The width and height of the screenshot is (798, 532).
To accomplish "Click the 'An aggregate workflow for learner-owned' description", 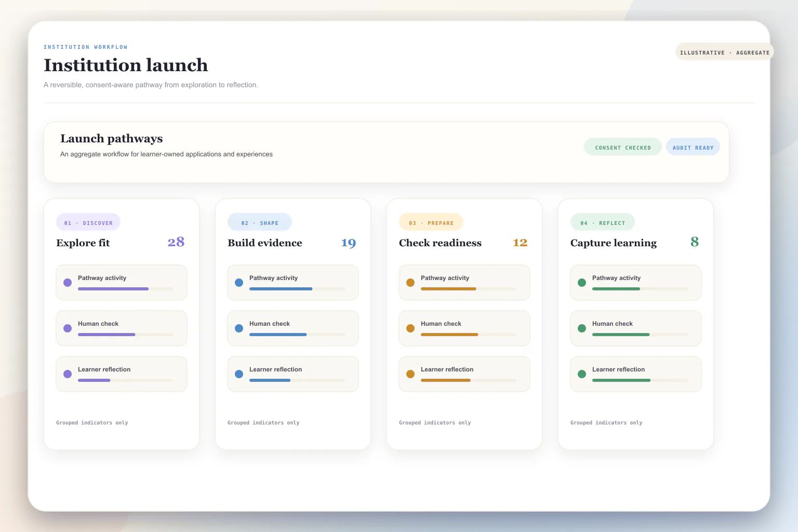I will tap(166, 154).
